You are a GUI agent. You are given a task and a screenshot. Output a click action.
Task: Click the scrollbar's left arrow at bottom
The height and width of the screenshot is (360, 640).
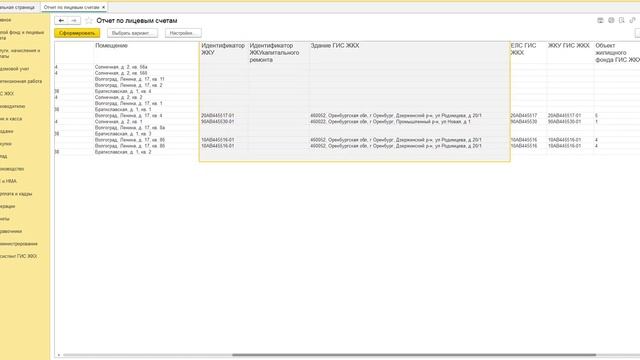coord(58,355)
